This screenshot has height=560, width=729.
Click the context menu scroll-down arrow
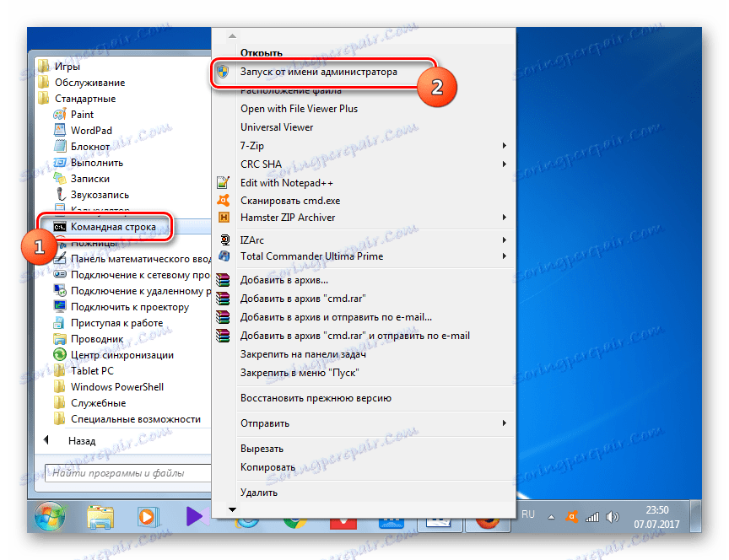click(233, 509)
